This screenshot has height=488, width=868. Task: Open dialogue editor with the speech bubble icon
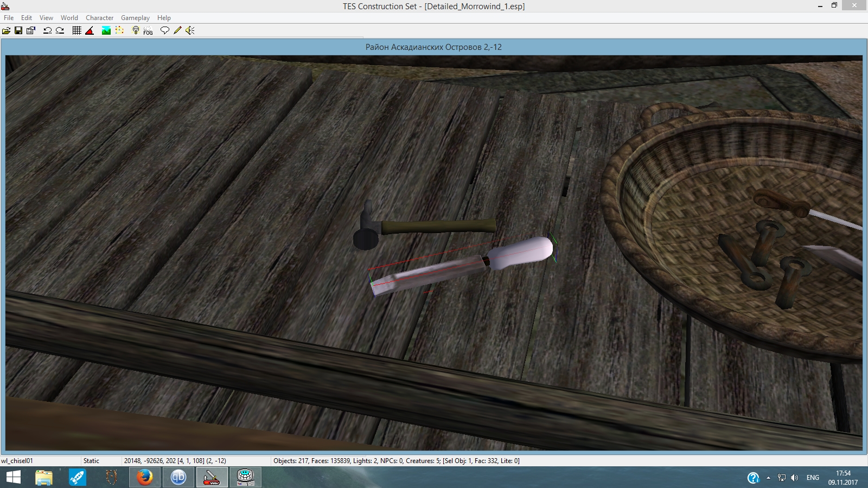[x=165, y=30]
